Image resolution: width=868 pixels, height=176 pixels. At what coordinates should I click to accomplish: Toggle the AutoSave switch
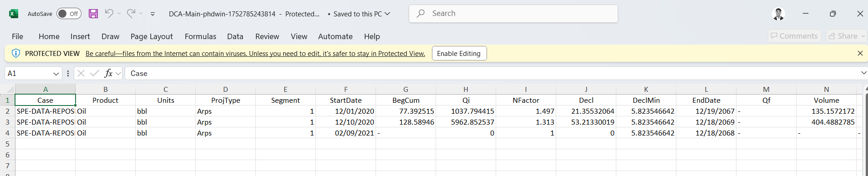click(69, 14)
